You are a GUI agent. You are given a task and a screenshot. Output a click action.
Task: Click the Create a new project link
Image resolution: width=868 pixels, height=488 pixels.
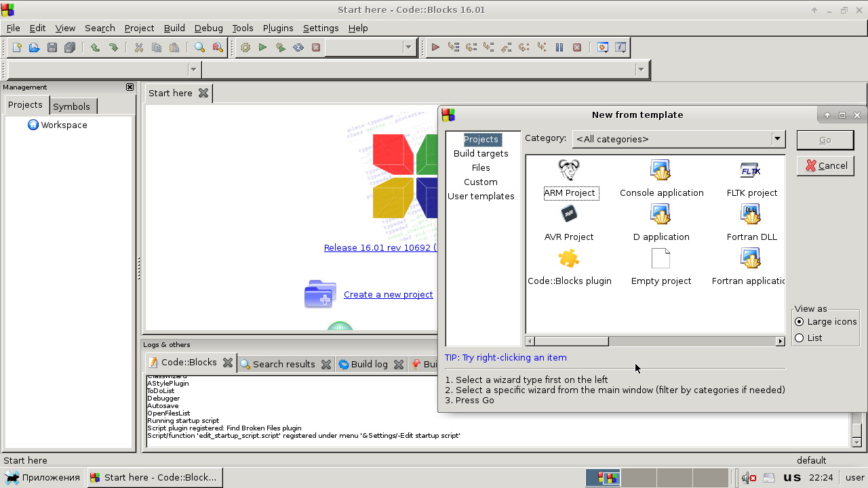tap(389, 294)
